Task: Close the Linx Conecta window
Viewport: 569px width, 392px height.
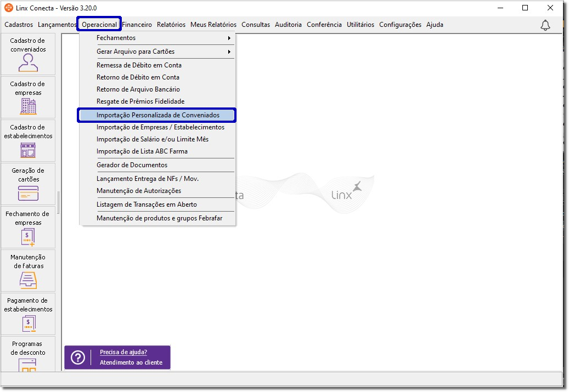Action: point(550,8)
